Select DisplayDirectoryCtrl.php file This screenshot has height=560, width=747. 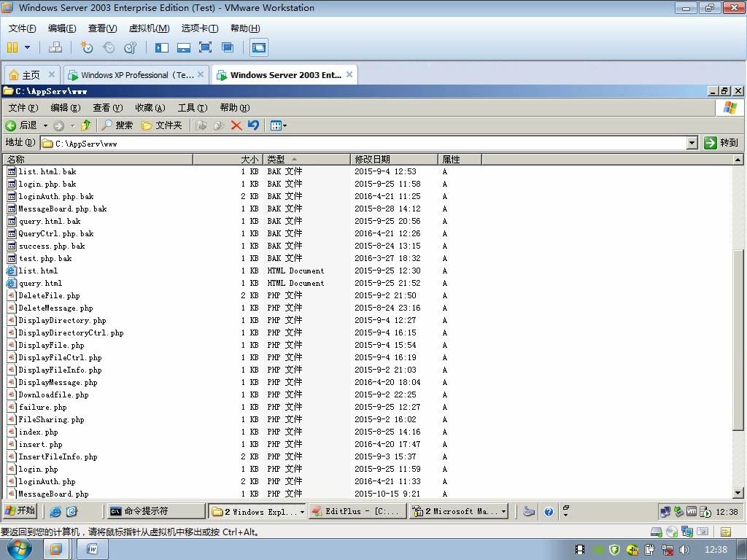(71, 332)
